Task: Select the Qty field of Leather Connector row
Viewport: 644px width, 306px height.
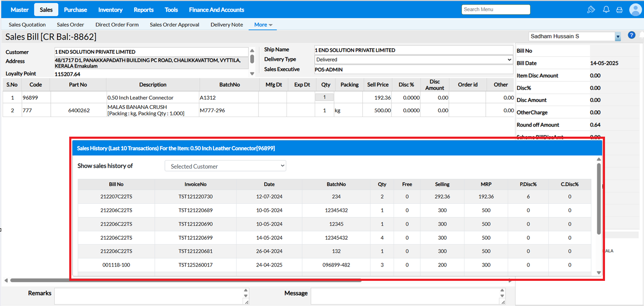Action: [x=324, y=97]
